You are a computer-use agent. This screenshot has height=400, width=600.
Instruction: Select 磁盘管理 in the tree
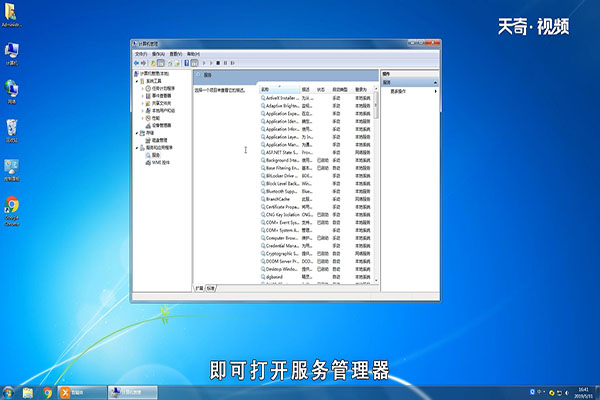157,140
